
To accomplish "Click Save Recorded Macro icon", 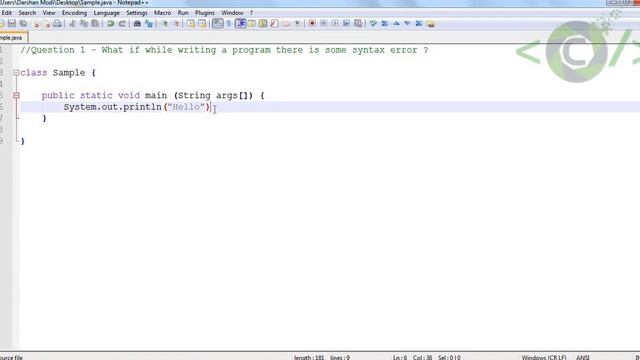I will click(x=358, y=24).
